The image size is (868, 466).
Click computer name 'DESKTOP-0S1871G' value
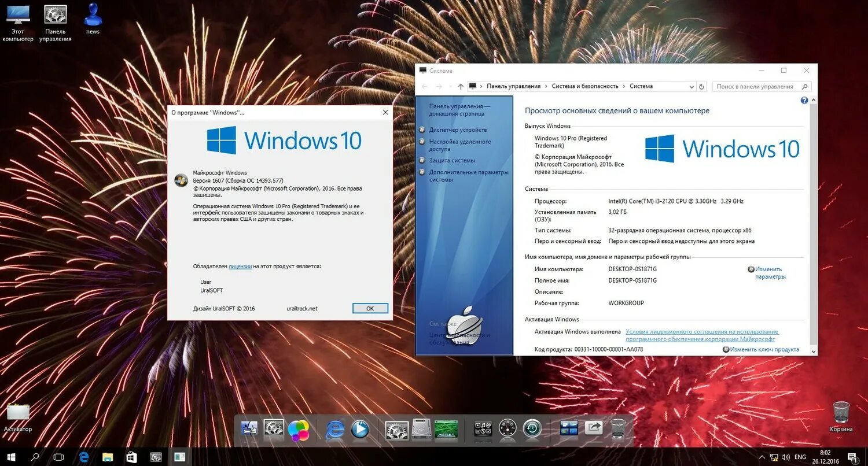coord(632,269)
